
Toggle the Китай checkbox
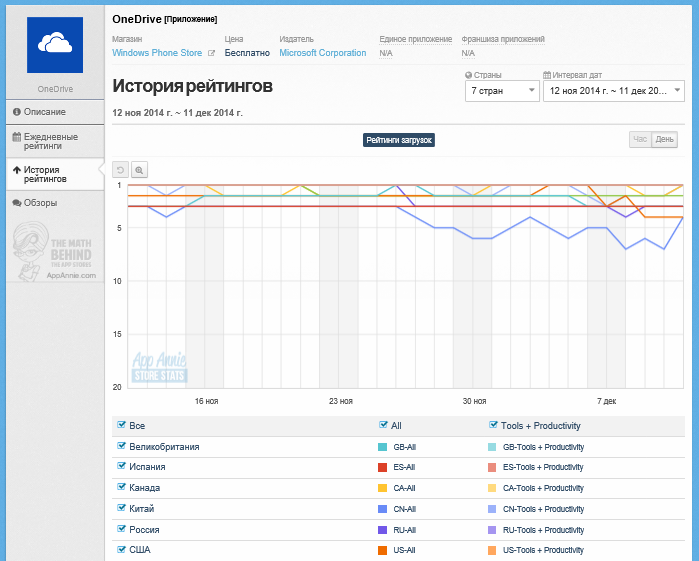pos(121,507)
